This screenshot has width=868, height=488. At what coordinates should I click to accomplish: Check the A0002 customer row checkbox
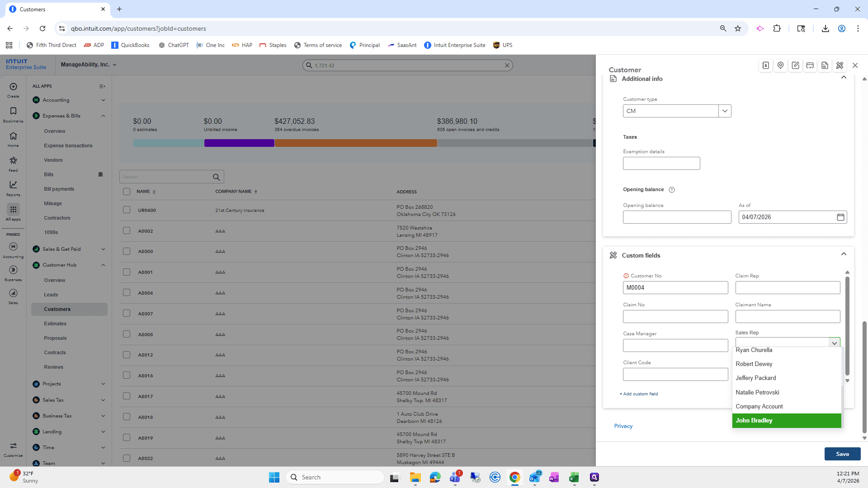127,231
